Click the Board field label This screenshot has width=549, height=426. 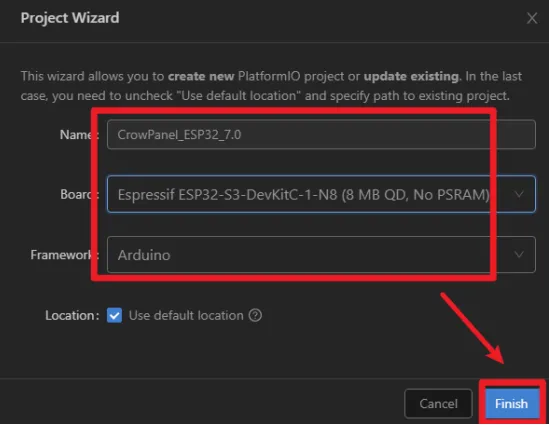tap(79, 194)
